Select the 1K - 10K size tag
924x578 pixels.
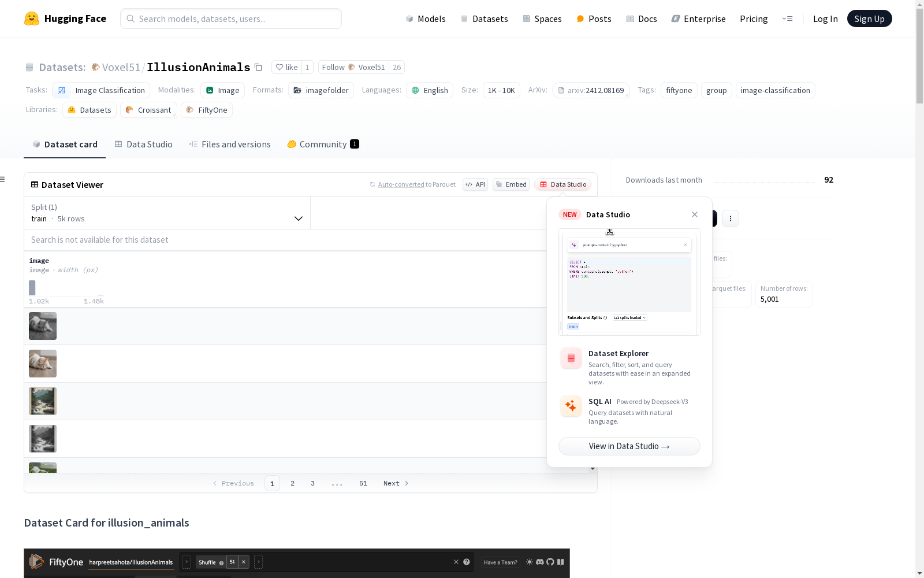501,90
